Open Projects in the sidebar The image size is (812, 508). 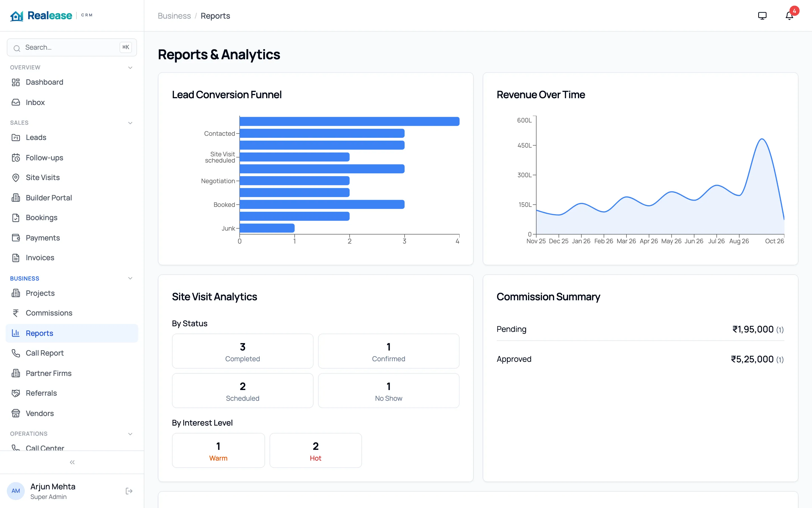72,293
